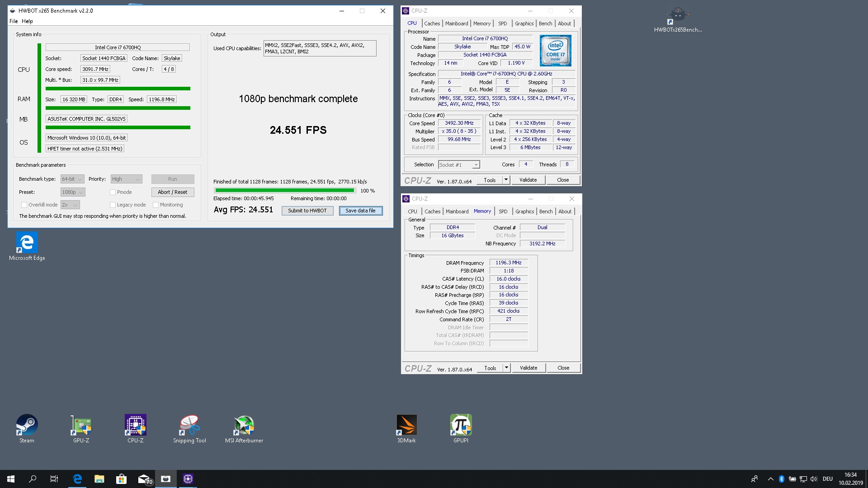Select the DRAM Frequency 1196.3 MHz value
Screen dimensions: 868x488
509,263
